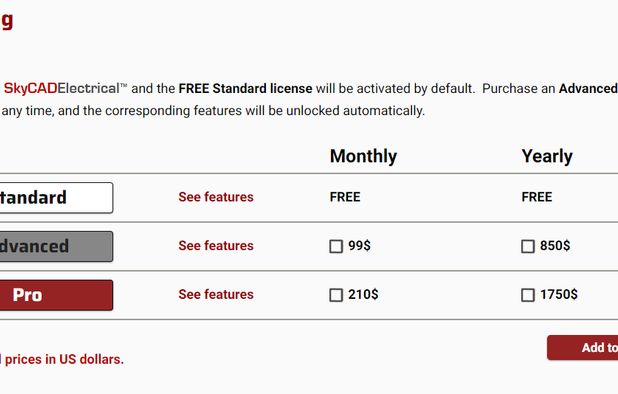
Task: Check the Advanced monthly 99$ checkbox
Action: click(x=336, y=247)
